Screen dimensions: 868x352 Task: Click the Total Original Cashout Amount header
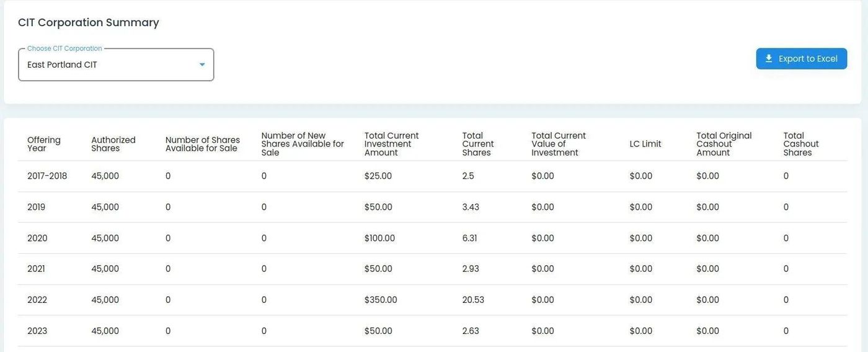pos(724,144)
